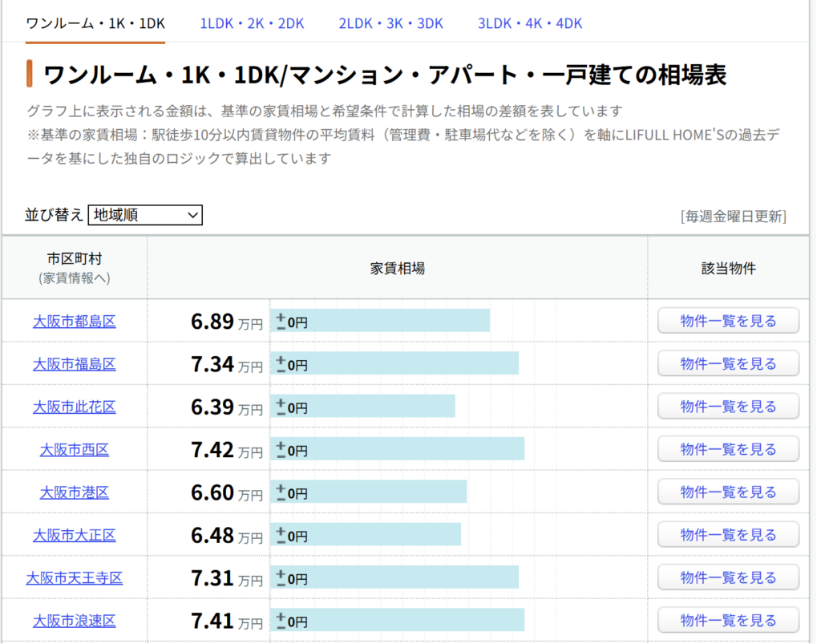821x644 pixels.
Task: Click the 大阪市福島区 link
Action: coord(75,364)
